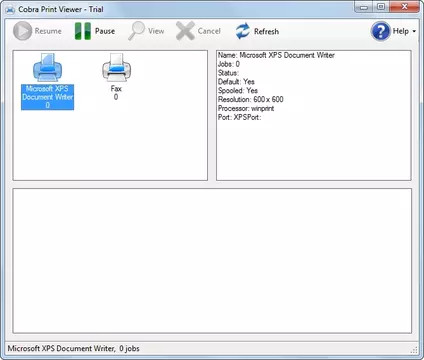Click the 'Port: XPSPort:' line

tap(239, 117)
